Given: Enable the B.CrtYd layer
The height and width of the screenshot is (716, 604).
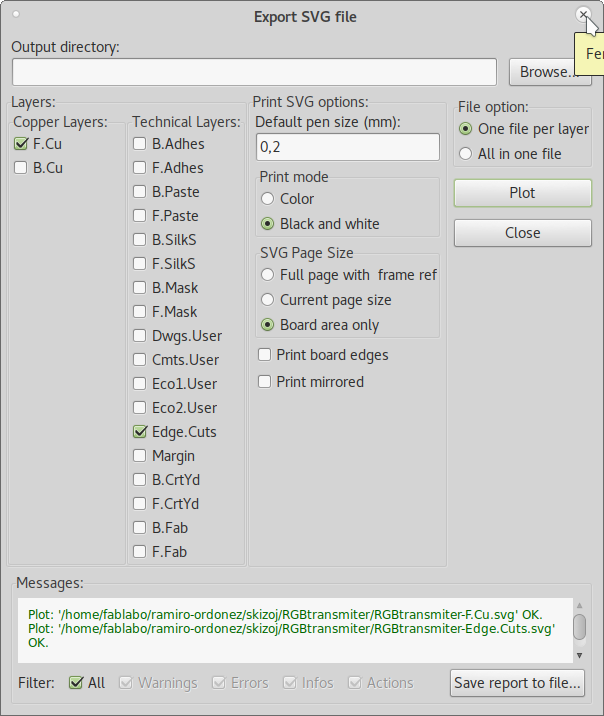Looking at the screenshot, I should pos(139,479).
